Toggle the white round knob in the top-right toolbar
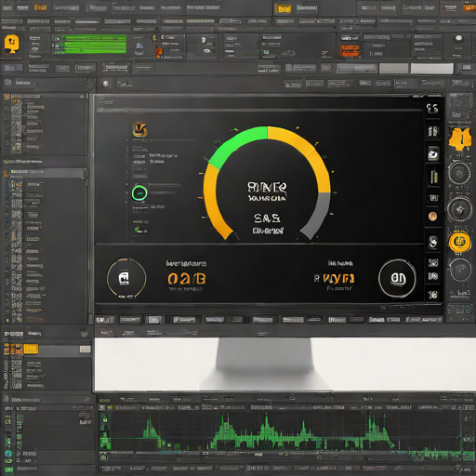The width and height of the screenshot is (476, 476). (x=458, y=39)
